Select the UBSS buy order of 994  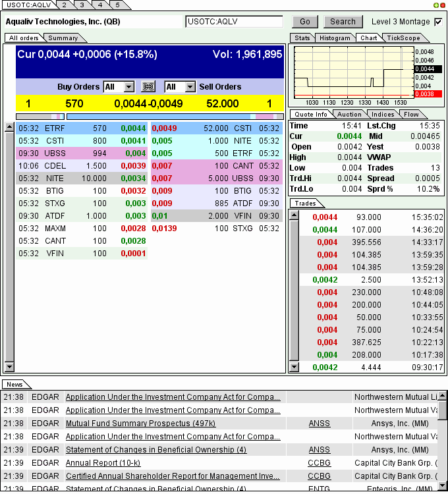(x=82, y=153)
